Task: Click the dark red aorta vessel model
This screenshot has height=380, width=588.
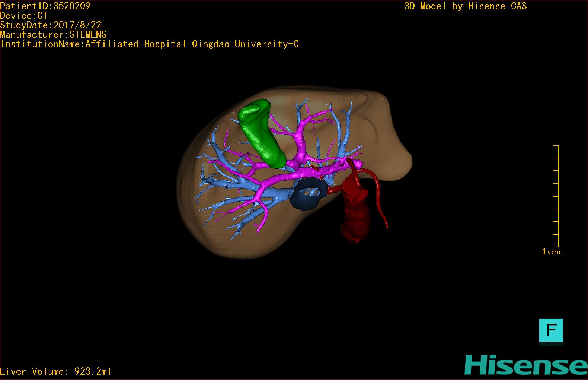Action: 355,210
